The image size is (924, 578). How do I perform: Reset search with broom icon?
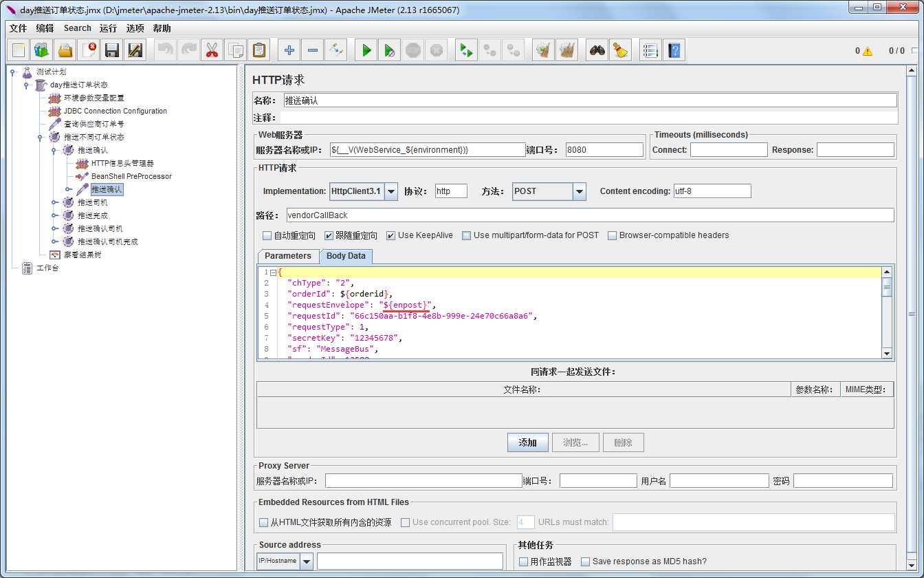(x=621, y=50)
